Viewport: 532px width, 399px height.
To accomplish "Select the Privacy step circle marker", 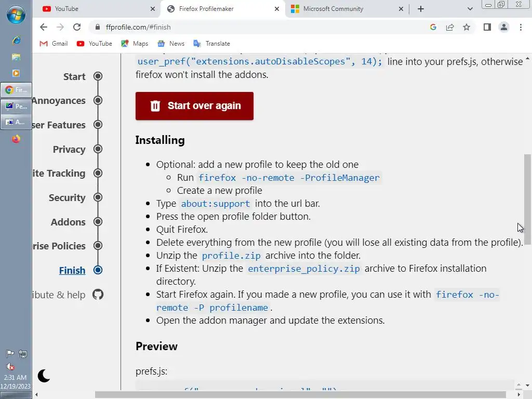I will (98, 149).
